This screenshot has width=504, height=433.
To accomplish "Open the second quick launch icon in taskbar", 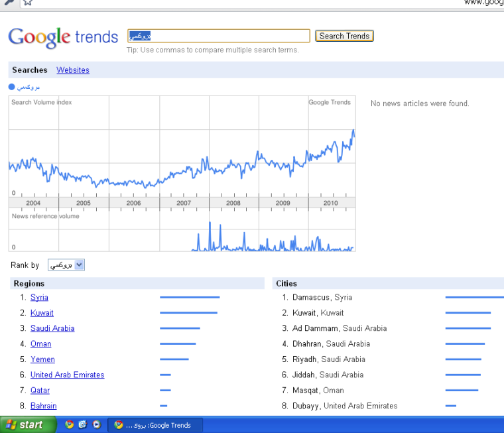I will click(84, 425).
